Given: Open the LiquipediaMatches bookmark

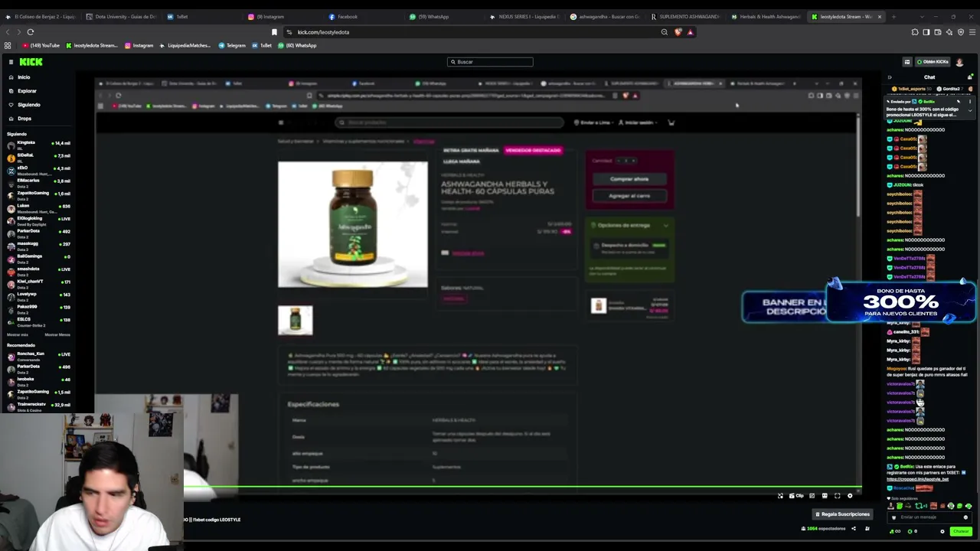Looking at the screenshot, I should [x=185, y=45].
